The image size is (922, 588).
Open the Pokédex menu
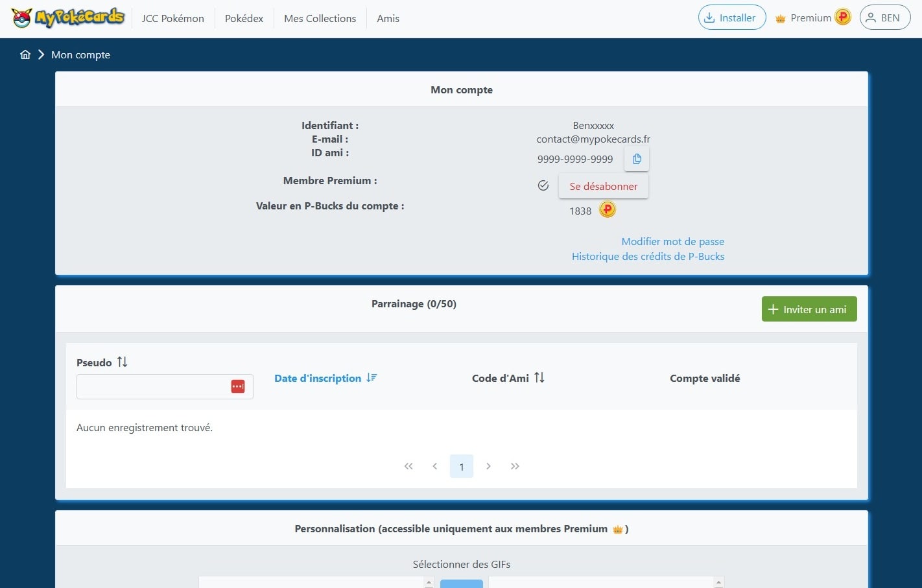click(244, 18)
